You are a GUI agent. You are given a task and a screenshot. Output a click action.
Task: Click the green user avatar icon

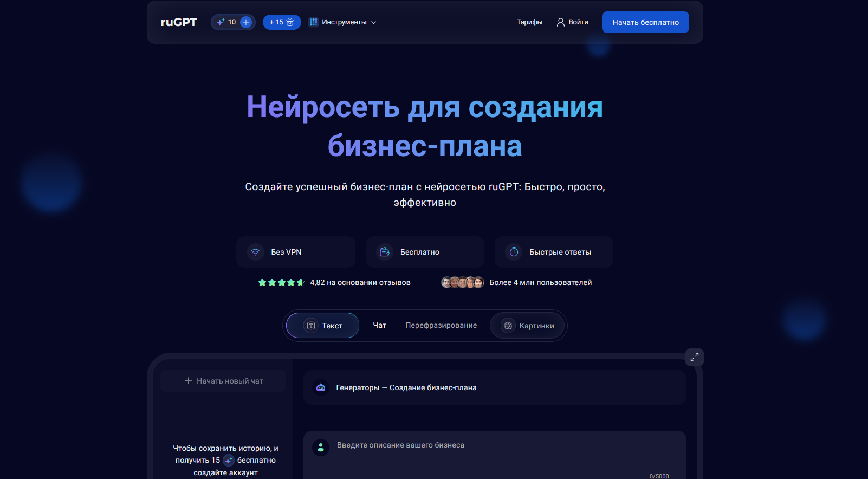point(321,447)
